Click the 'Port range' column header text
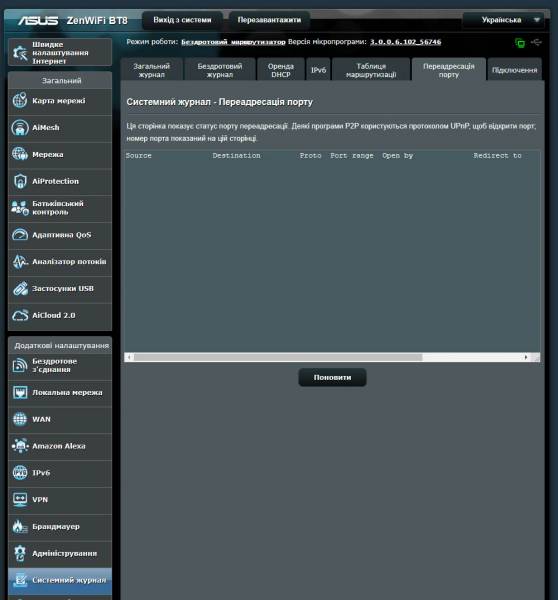 tap(352, 156)
